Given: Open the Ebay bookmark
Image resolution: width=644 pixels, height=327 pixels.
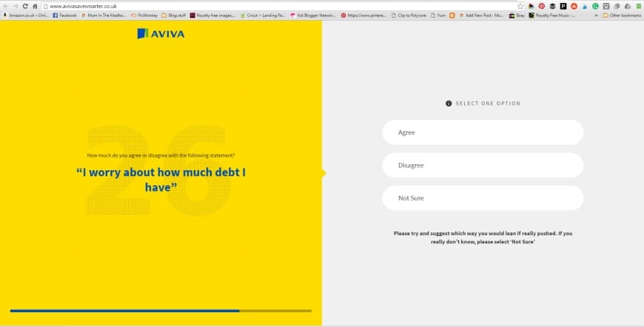Looking at the screenshot, I should coord(517,16).
